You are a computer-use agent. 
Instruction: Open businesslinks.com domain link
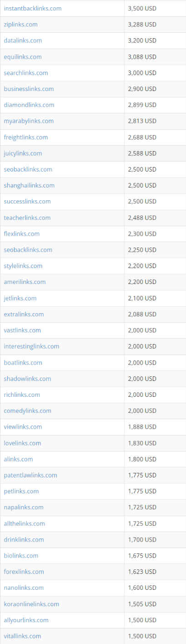click(29, 89)
